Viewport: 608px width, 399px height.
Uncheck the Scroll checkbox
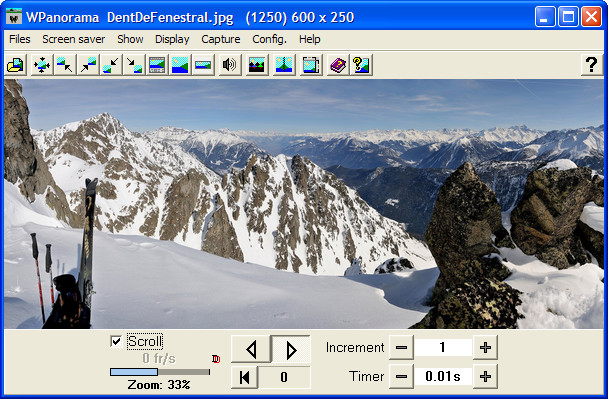point(116,341)
